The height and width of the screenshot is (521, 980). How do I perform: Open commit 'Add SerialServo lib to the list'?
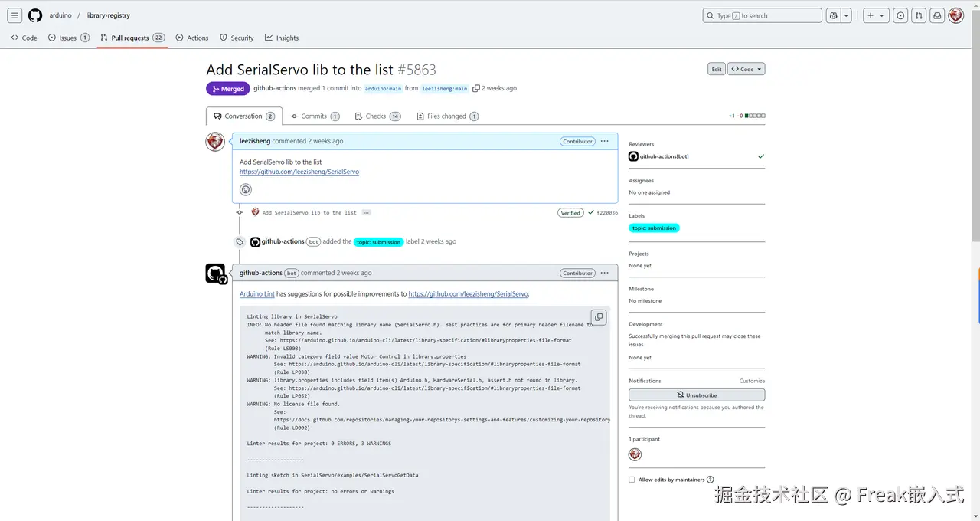point(309,212)
